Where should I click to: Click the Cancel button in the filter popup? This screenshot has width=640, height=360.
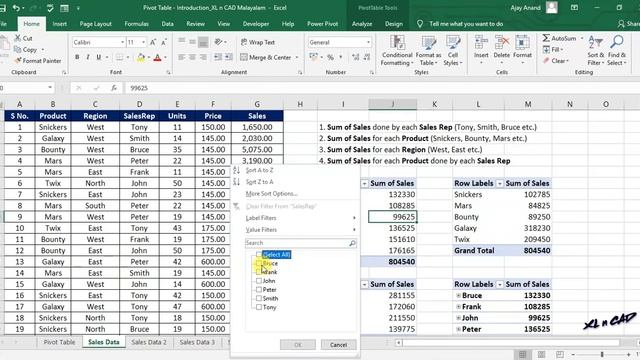[x=338, y=345]
